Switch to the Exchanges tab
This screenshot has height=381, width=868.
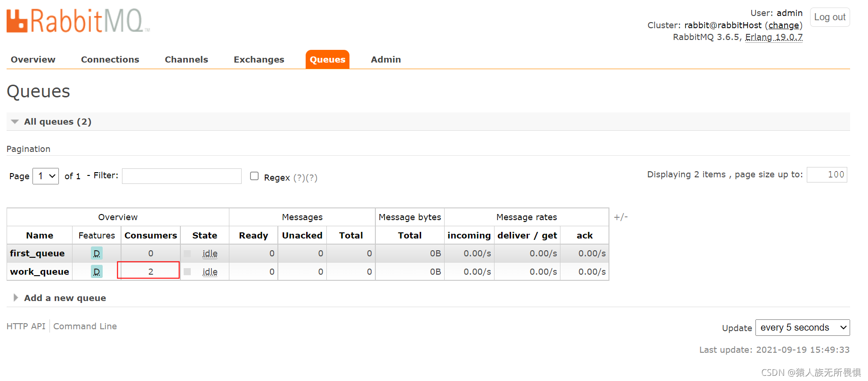[x=259, y=59]
